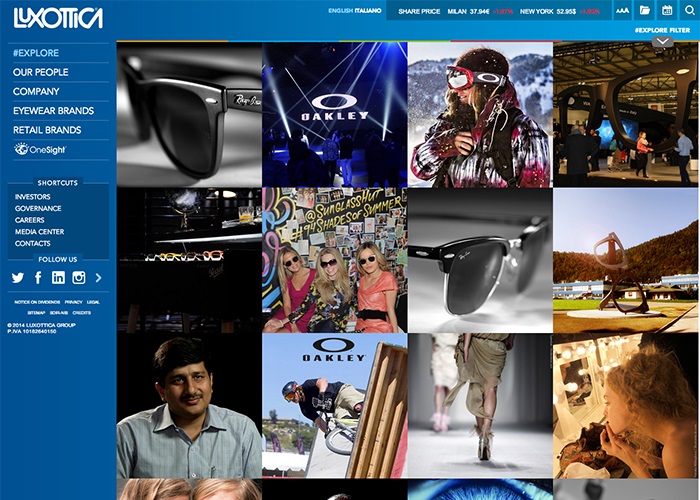Open the backstage makeup mirror tile
The height and width of the screenshot is (500, 700).
pos(626,406)
